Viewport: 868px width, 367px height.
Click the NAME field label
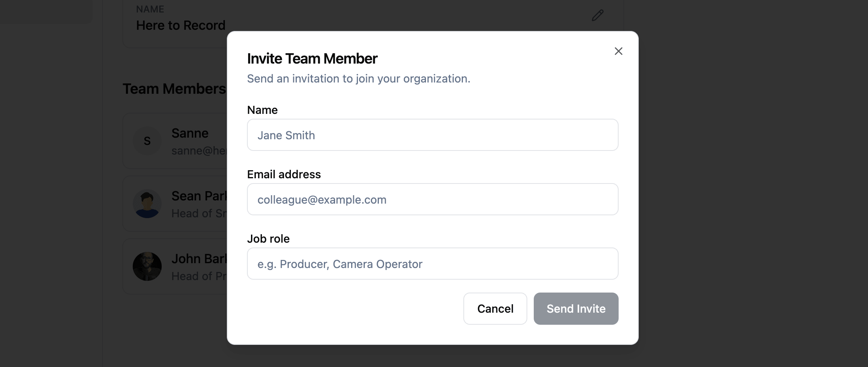[x=150, y=9]
